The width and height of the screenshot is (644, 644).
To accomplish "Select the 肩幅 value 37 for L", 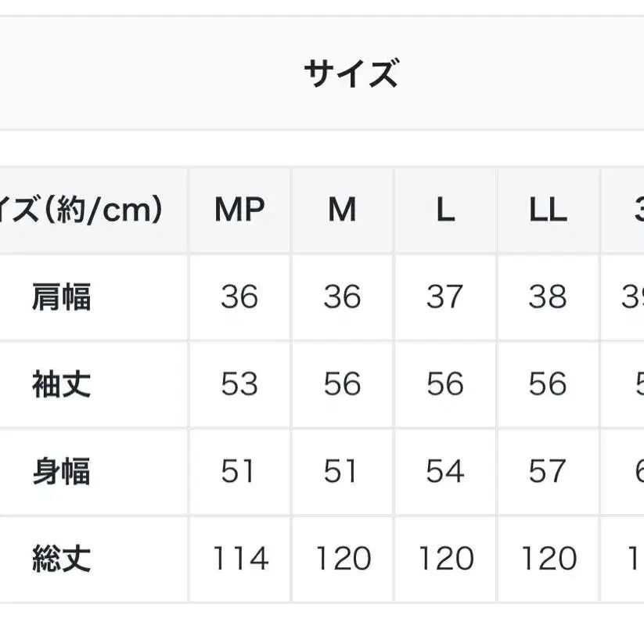I will (x=445, y=297).
